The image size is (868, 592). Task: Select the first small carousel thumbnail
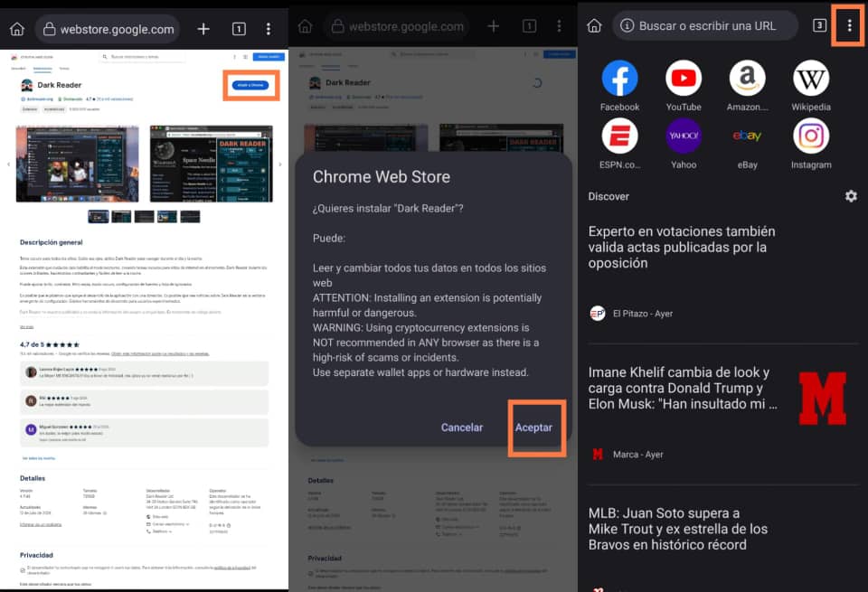99,216
